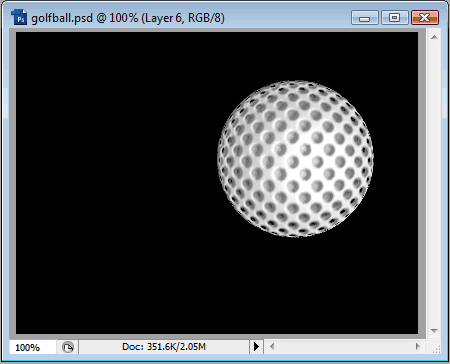Click the horizontal scrollbar left arrow
450x364 pixels.
click(x=272, y=347)
